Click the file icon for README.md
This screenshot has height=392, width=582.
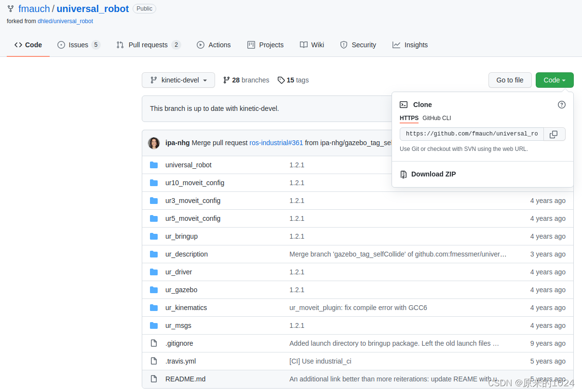154,379
